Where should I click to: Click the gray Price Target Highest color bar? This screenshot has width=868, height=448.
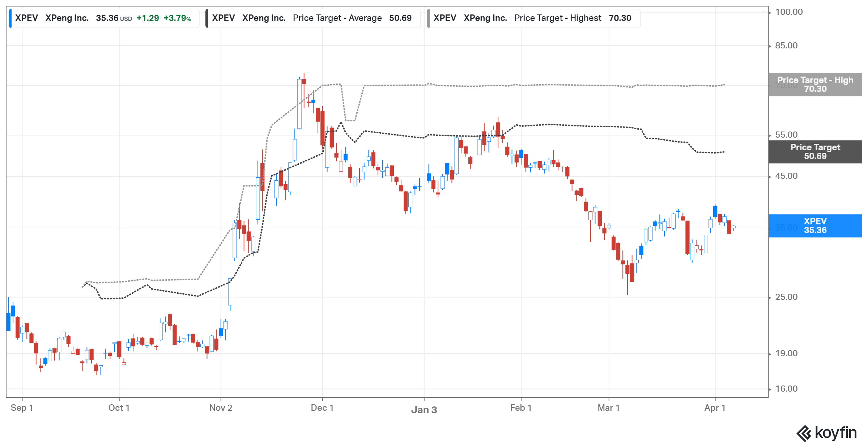[428, 18]
